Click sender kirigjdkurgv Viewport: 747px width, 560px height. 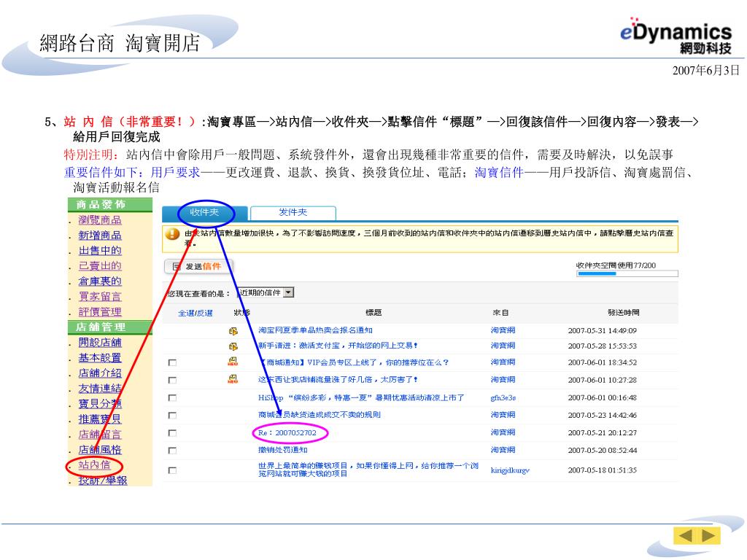coord(510,470)
